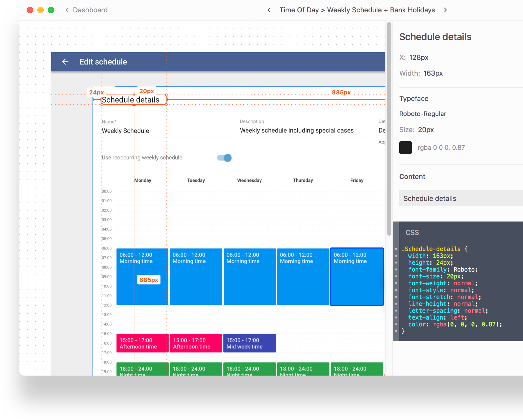Select Wednesday 06:00 - 12:00 Morning time block
Viewport: 523px width, 420px height.
(x=250, y=276)
